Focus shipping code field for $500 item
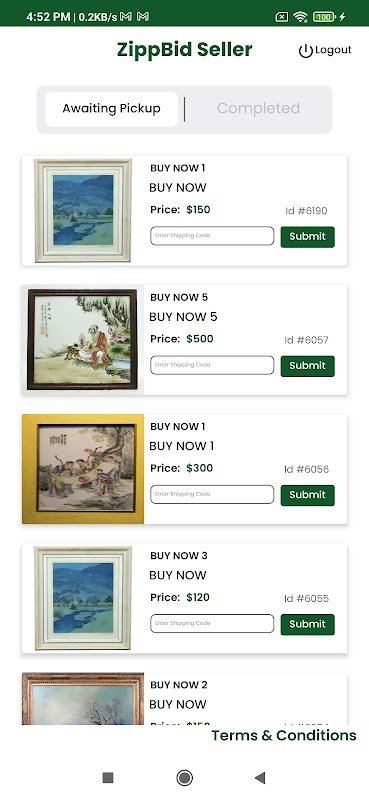The width and height of the screenshot is (369, 800). coord(212,365)
